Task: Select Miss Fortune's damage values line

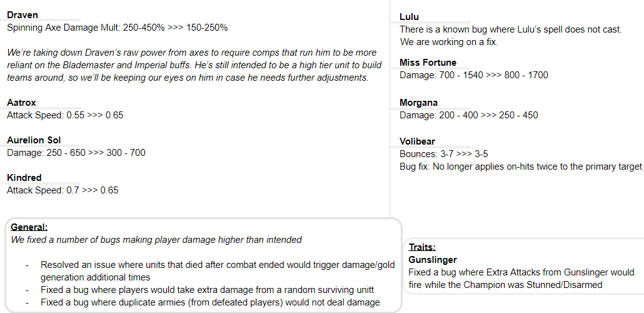Action: 473,75
